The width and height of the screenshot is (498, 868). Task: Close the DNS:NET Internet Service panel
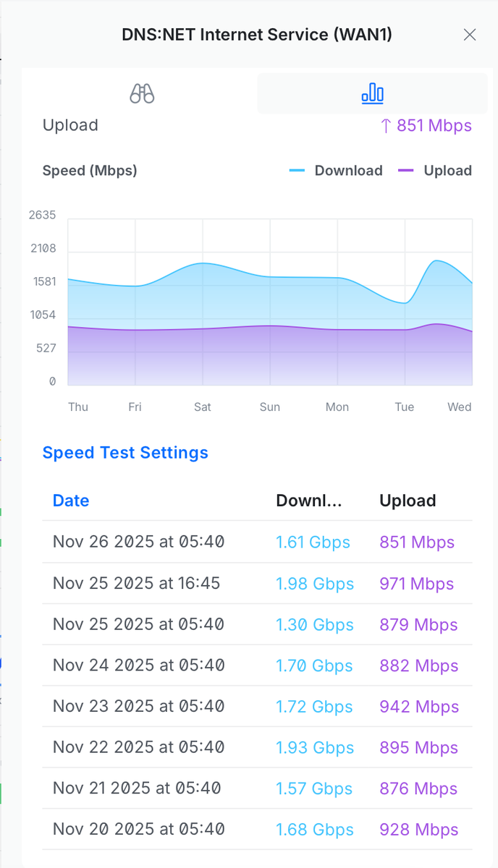click(x=470, y=35)
